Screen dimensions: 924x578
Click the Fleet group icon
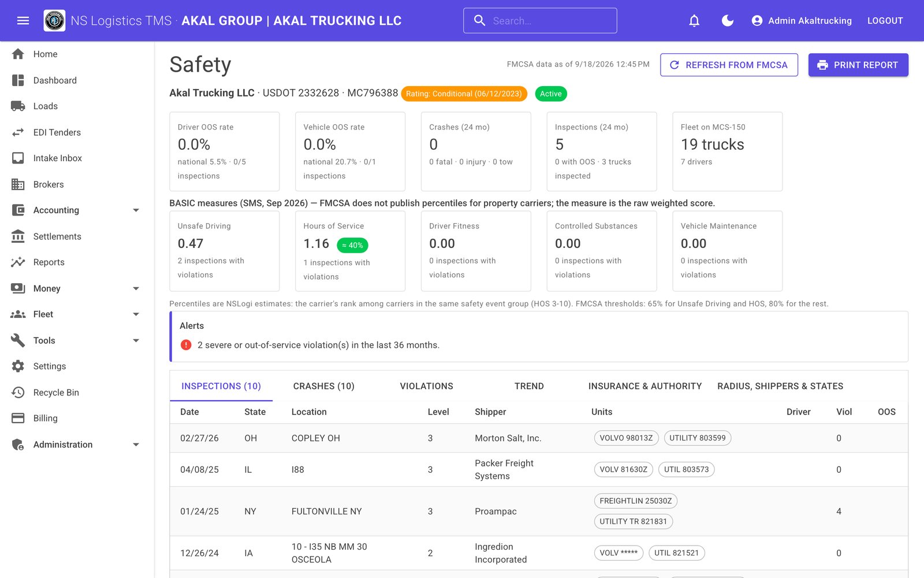[x=18, y=314]
